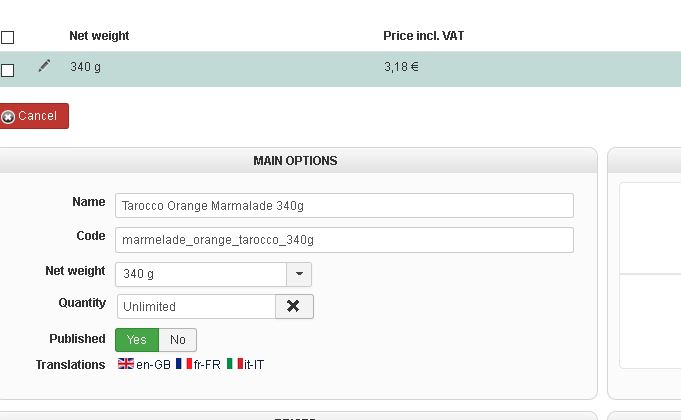Sort by the Net weight column header
The height and width of the screenshot is (420, 681).
click(x=99, y=36)
